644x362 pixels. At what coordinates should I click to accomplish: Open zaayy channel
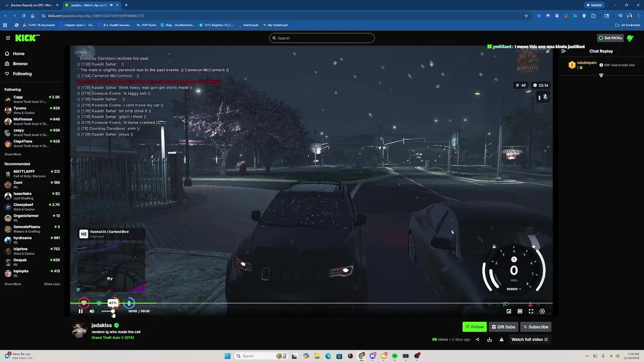(32, 132)
